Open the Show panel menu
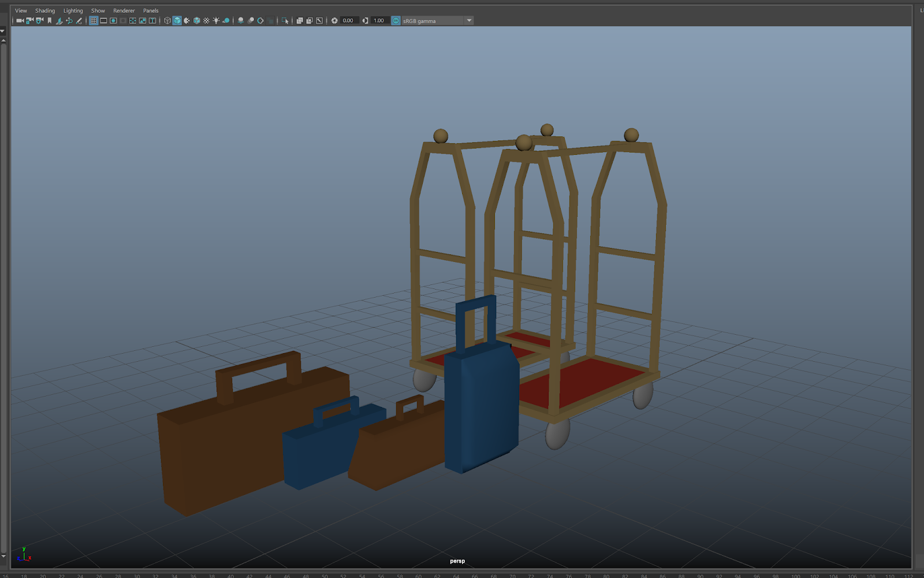Screen dimensions: 924x578 tap(98, 10)
